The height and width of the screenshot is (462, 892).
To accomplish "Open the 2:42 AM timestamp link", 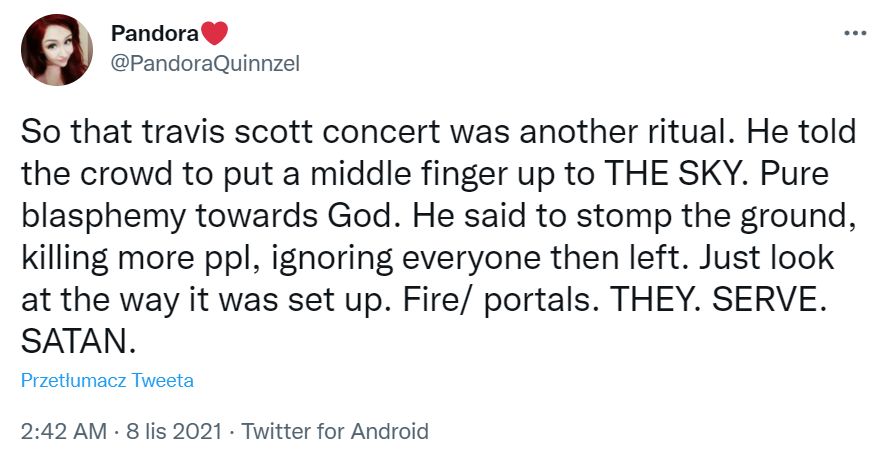I will tap(64, 431).
